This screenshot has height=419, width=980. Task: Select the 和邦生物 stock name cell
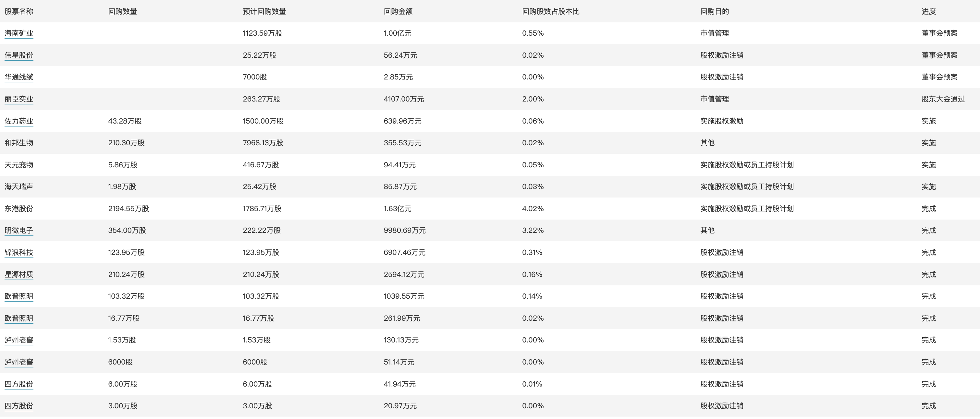point(18,143)
